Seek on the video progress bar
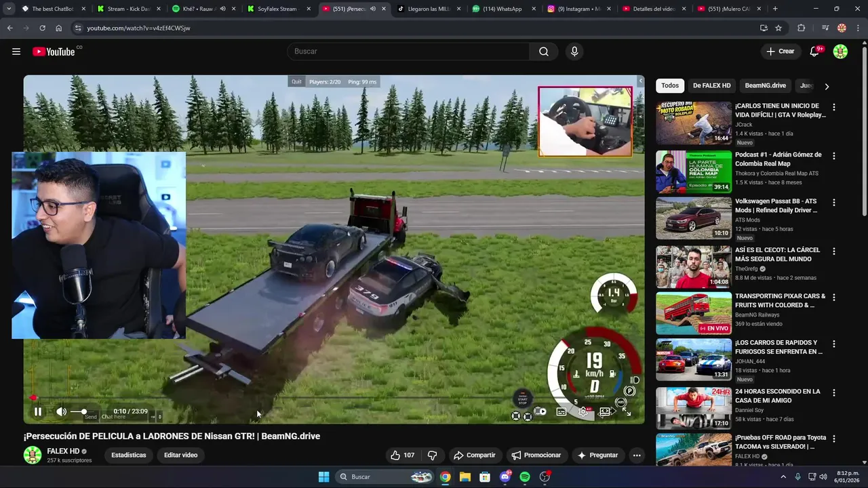868x488 pixels. pyautogui.click(x=334, y=398)
